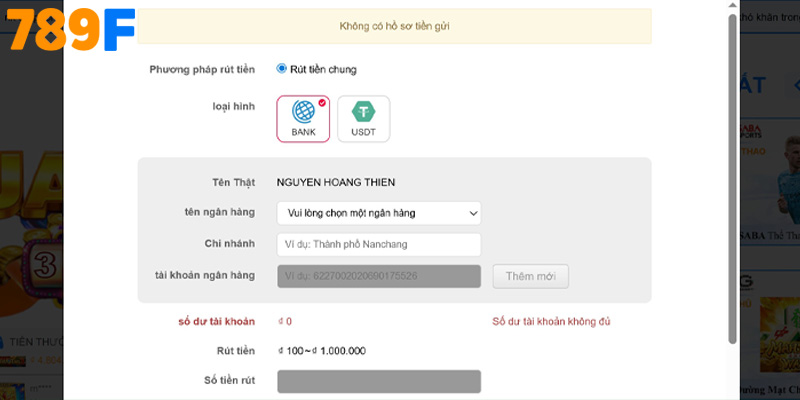Click the red checkmark badge on BANK
Screen dimensions: 800x400
[x=321, y=102]
